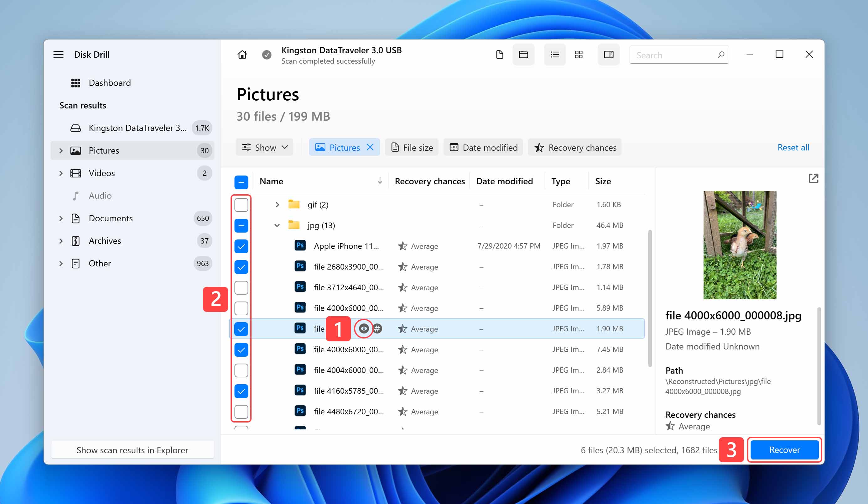Click the split/preview panel icon

pyautogui.click(x=608, y=55)
